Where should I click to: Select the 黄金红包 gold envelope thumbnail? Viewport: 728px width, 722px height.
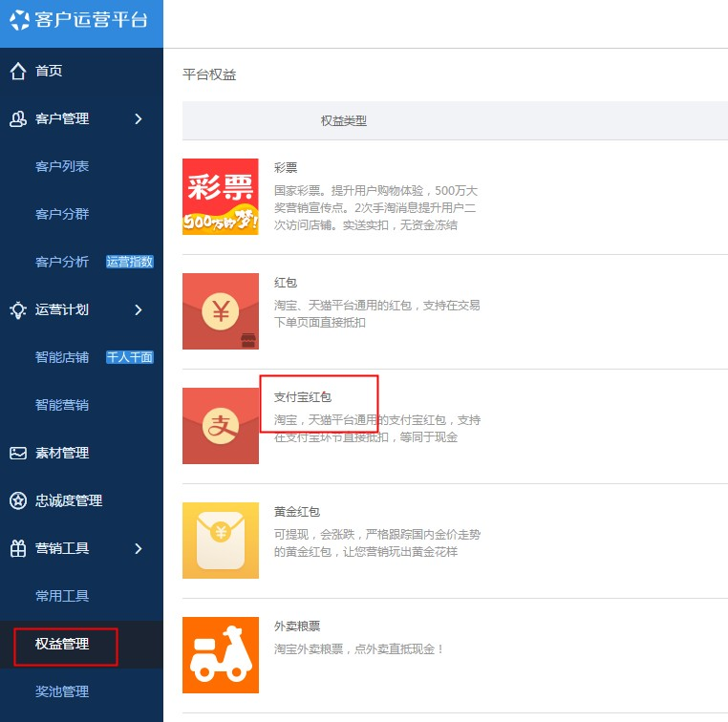tap(221, 541)
